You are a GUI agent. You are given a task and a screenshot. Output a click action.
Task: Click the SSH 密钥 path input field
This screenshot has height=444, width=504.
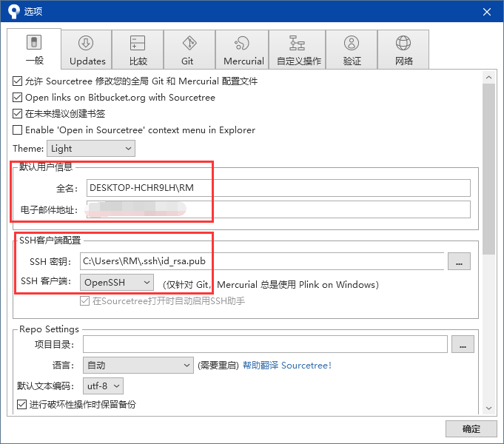tap(262, 261)
